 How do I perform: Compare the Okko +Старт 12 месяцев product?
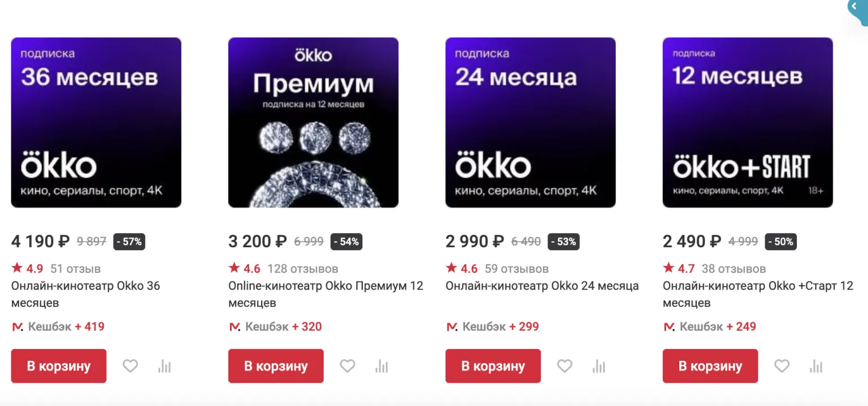point(815,366)
